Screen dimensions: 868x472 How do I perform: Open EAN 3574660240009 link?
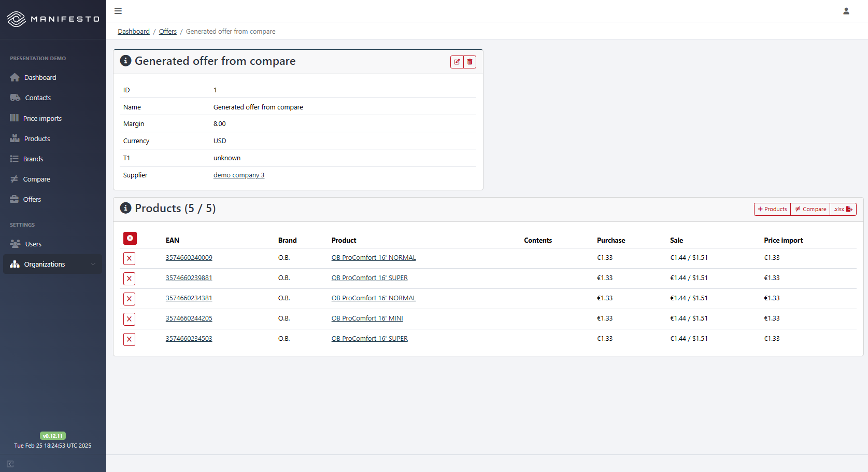(x=189, y=258)
